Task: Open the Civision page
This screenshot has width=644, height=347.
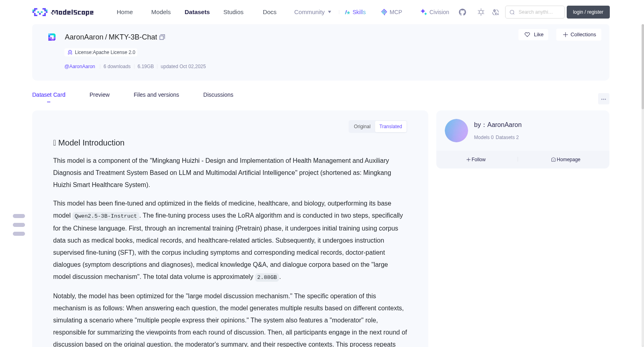Action: (x=435, y=12)
